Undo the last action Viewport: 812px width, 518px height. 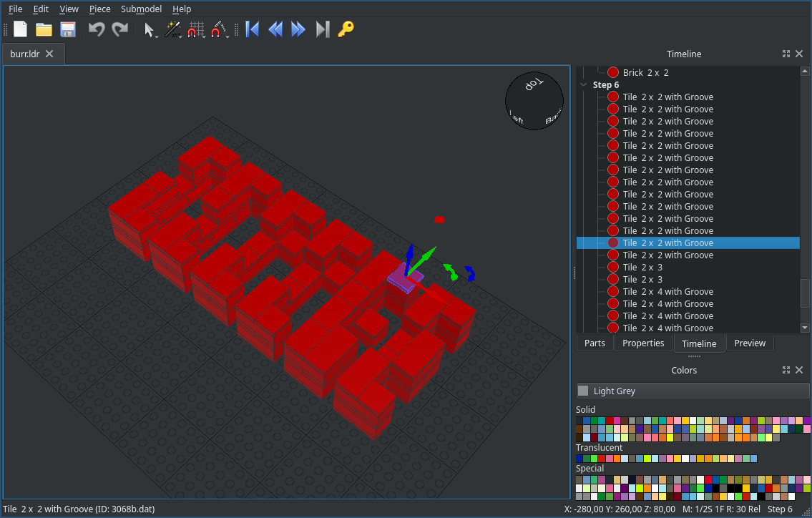coord(97,29)
